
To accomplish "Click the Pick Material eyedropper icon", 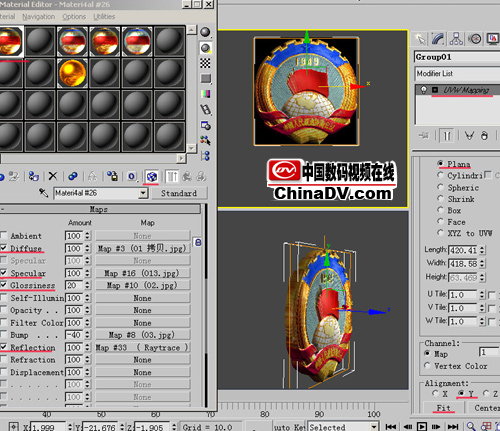I will [x=44, y=193].
